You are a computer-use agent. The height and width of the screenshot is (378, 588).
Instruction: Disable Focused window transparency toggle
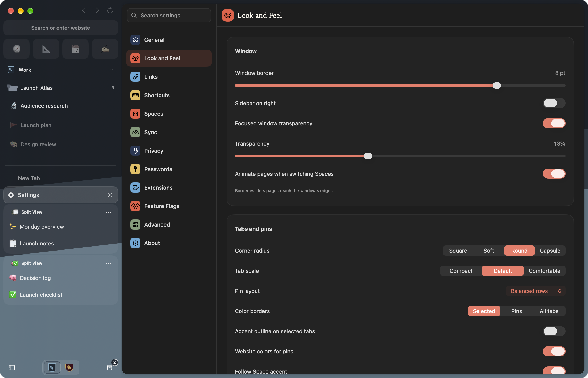pyautogui.click(x=554, y=123)
